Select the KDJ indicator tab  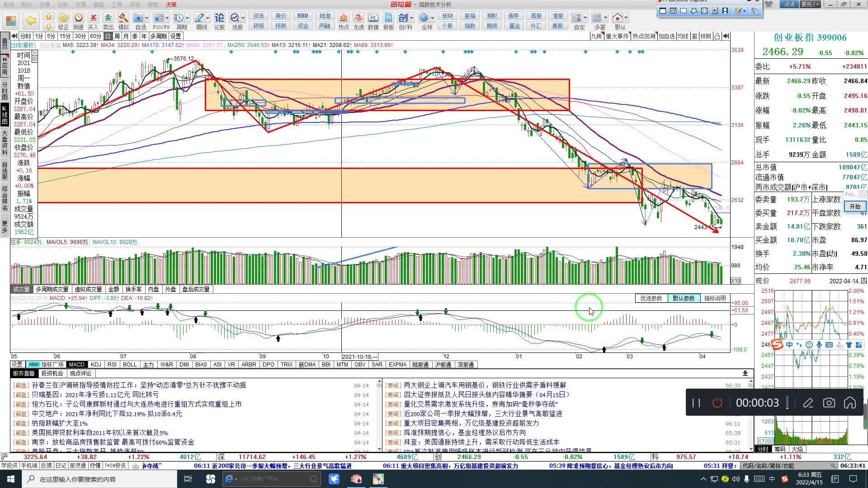[x=96, y=364]
